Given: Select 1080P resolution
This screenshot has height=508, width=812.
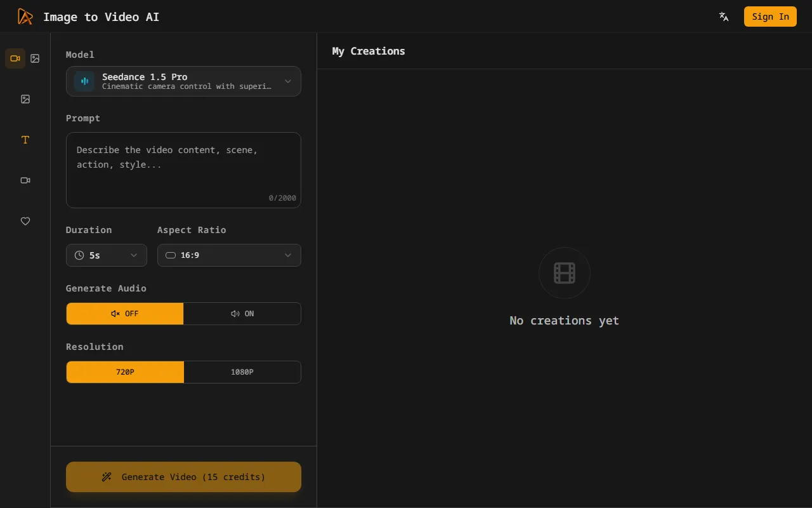Looking at the screenshot, I should [x=242, y=372].
